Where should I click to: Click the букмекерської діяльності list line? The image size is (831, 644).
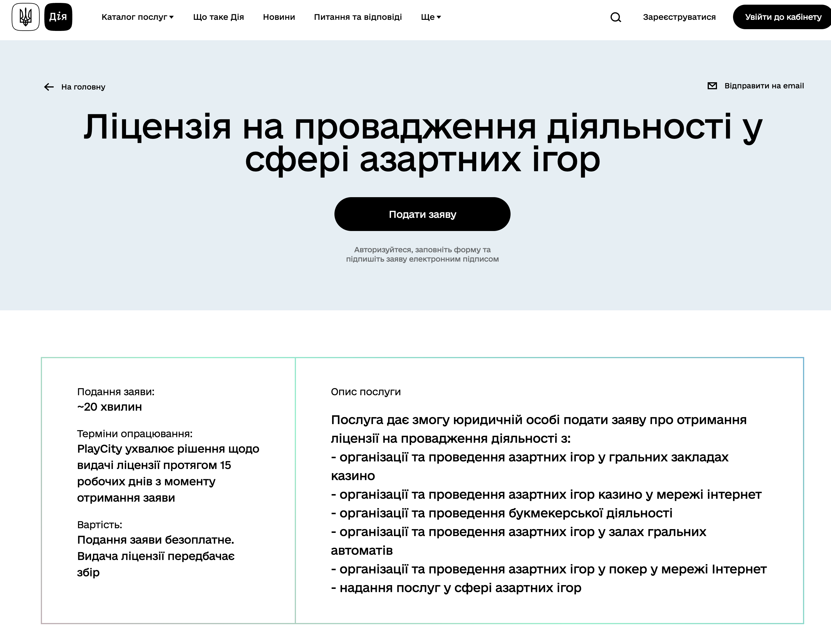click(502, 513)
